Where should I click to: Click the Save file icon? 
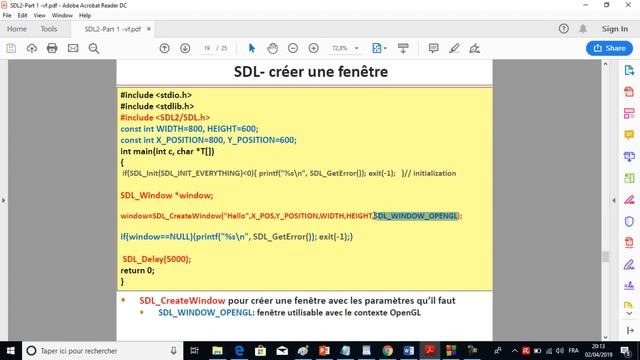point(11,48)
